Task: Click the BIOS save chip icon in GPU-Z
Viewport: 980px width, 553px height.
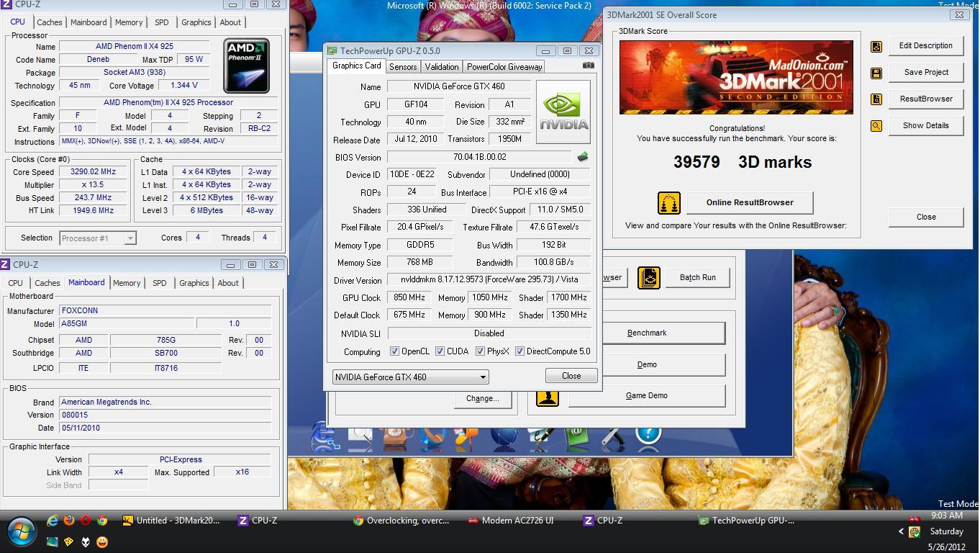Action: (583, 156)
